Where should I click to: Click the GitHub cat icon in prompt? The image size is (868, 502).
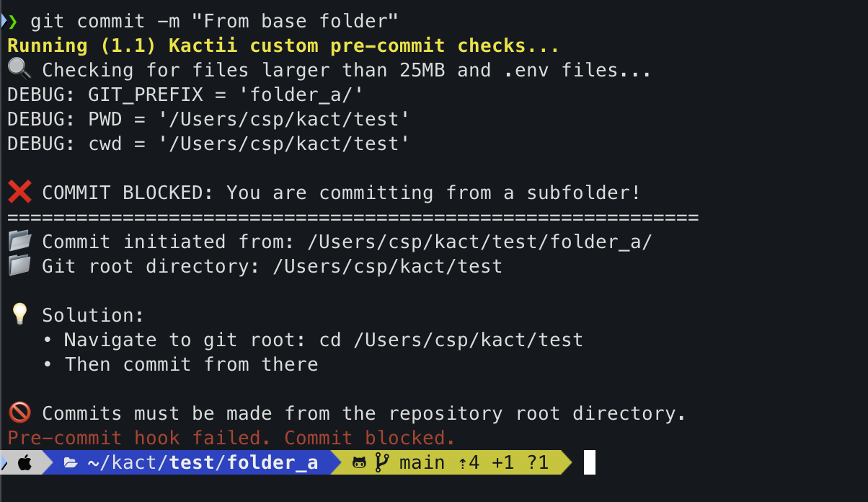click(x=359, y=462)
